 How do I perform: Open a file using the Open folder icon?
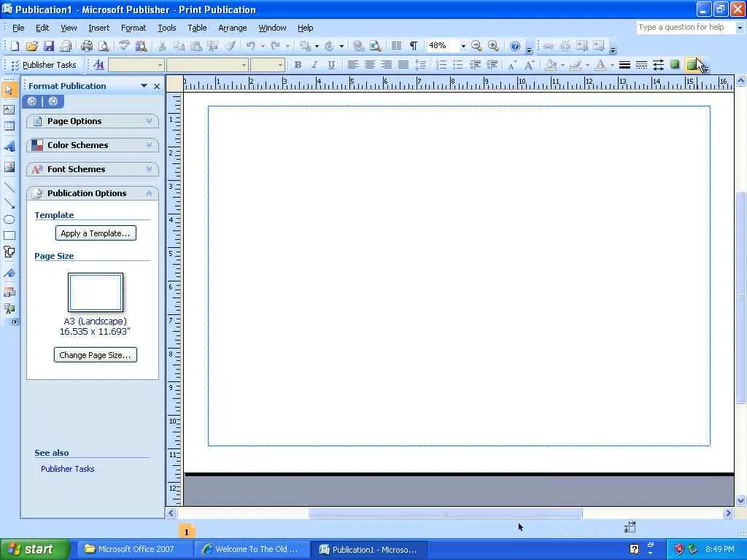tap(32, 46)
